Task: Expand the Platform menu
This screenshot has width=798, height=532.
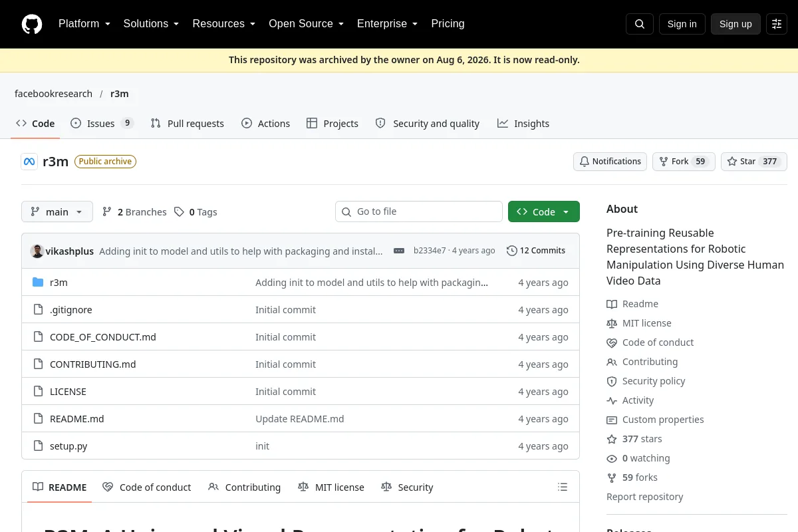Action: tap(84, 24)
